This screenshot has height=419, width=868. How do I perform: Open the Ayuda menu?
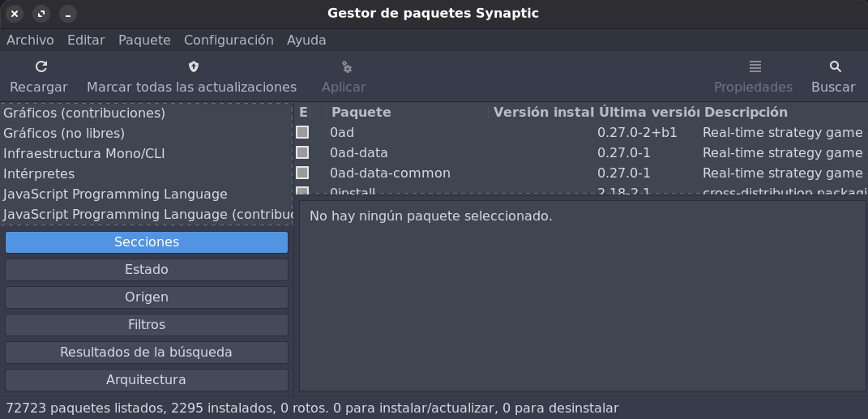pos(306,41)
